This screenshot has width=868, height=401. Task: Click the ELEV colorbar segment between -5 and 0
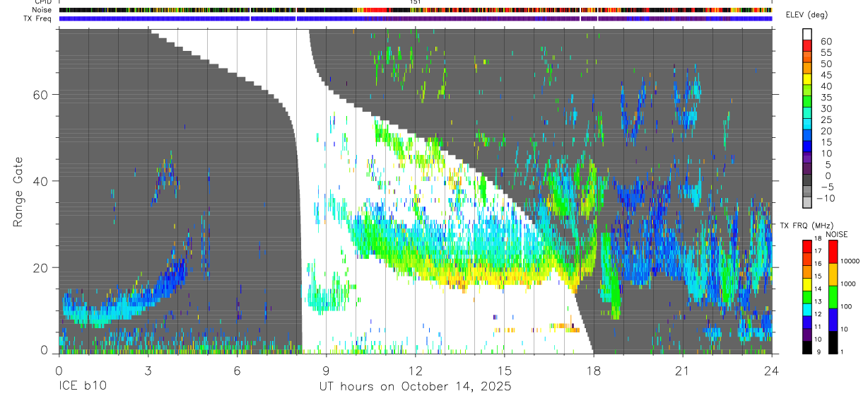pyautogui.click(x=807, y=180)
